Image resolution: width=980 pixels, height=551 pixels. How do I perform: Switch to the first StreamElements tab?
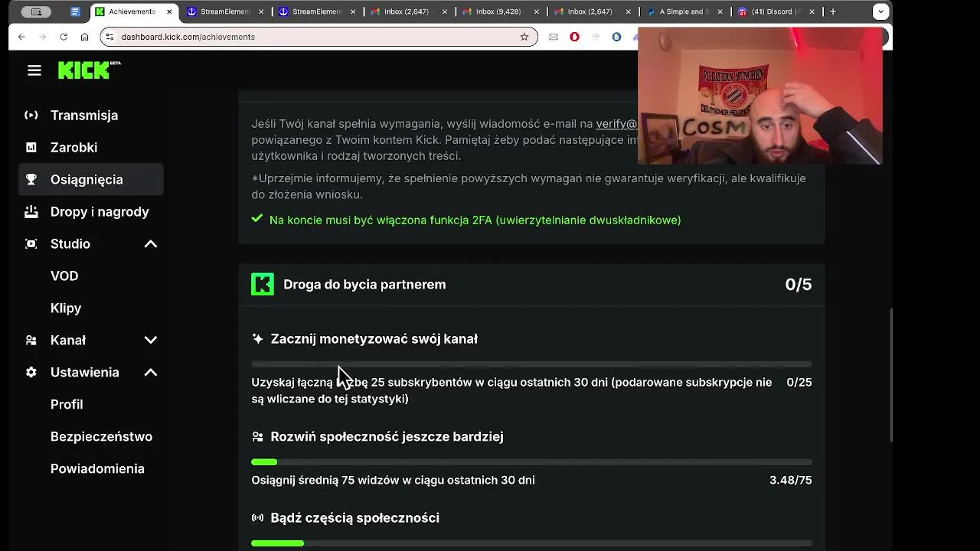pyautogui.click(x=226, y=11)
